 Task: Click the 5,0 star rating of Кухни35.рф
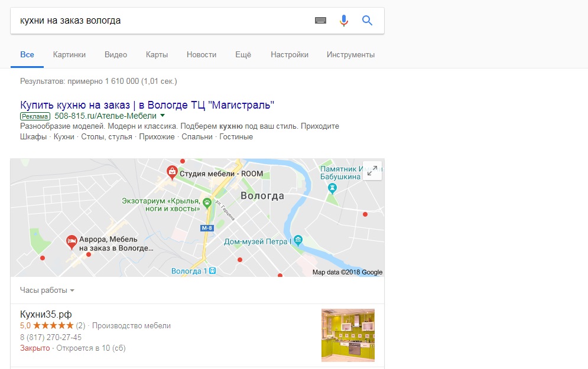point(47,325)
